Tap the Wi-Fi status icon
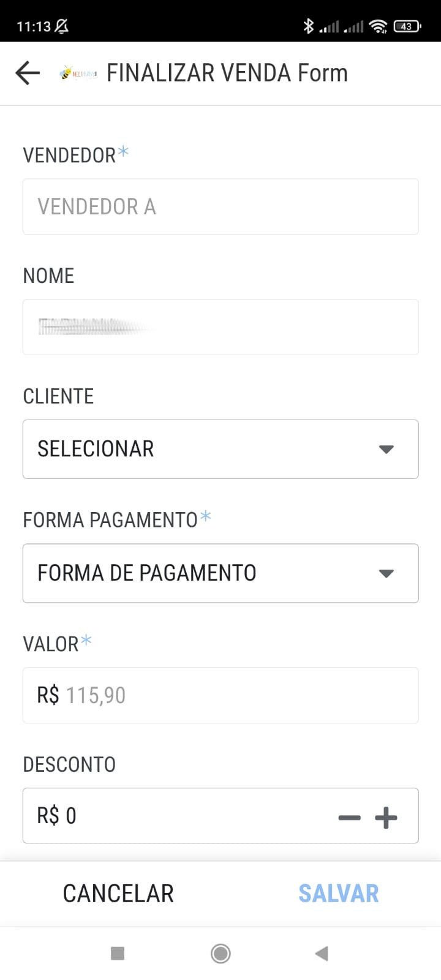This screenshot has width=441, height=980. pyautogui.click(x=379, y=26)
